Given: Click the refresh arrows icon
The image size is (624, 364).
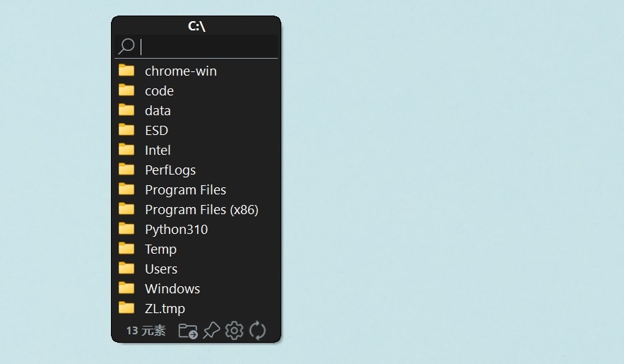Looking at the screenshot, I should [258, 330].
